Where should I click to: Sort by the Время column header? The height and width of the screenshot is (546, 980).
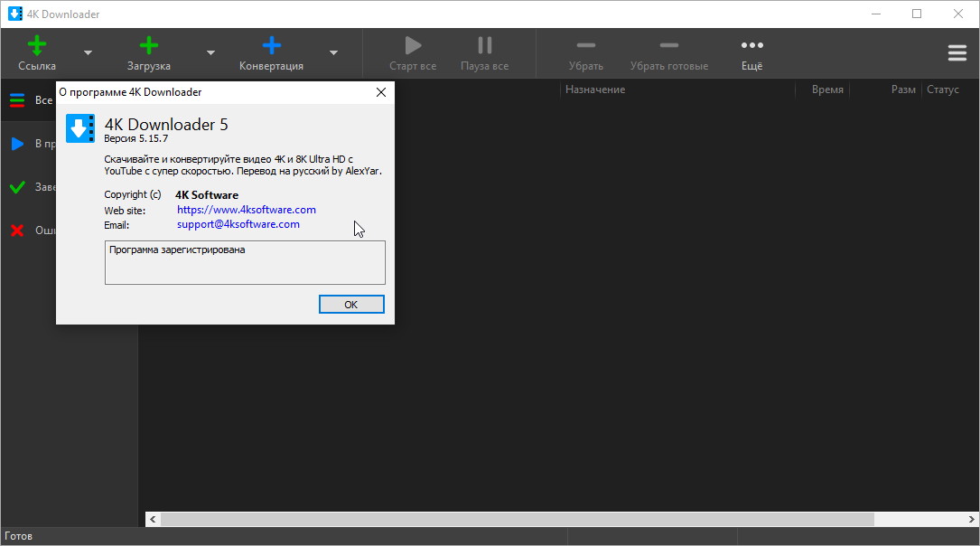click(x=827, y=89)
